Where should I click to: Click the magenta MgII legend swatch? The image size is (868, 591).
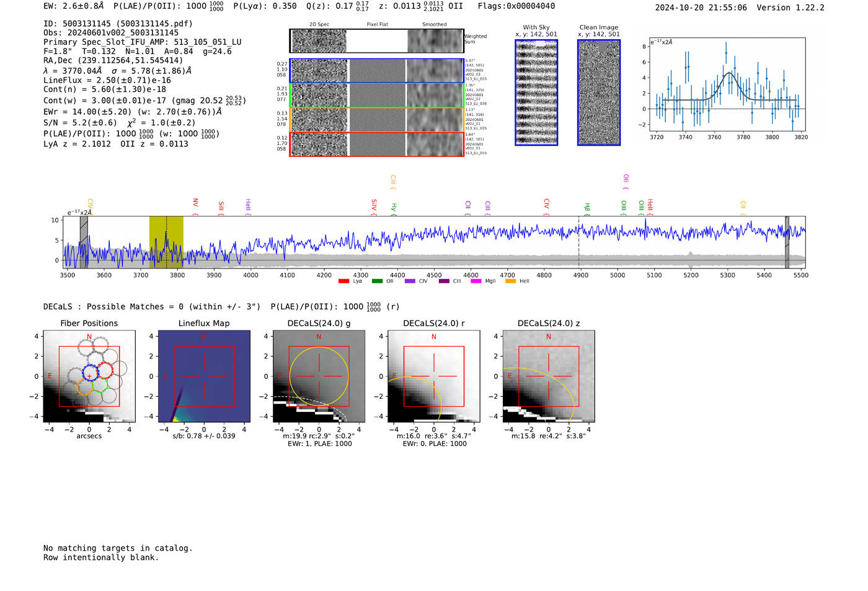(x=476, y=282)
